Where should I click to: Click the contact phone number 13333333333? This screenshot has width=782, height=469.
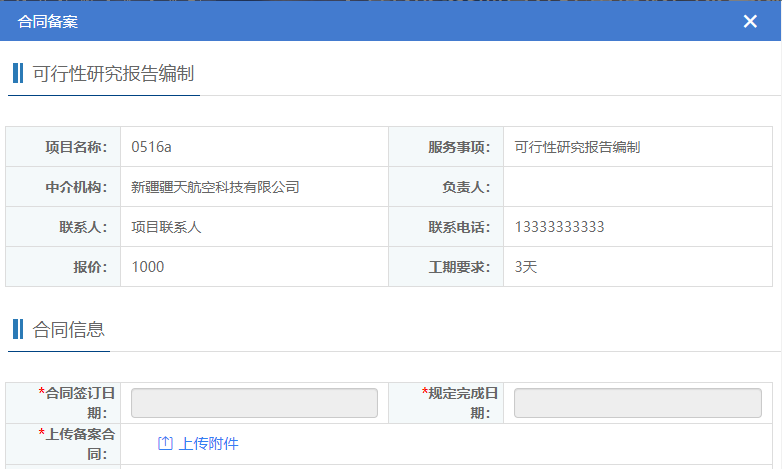[559, 227]
